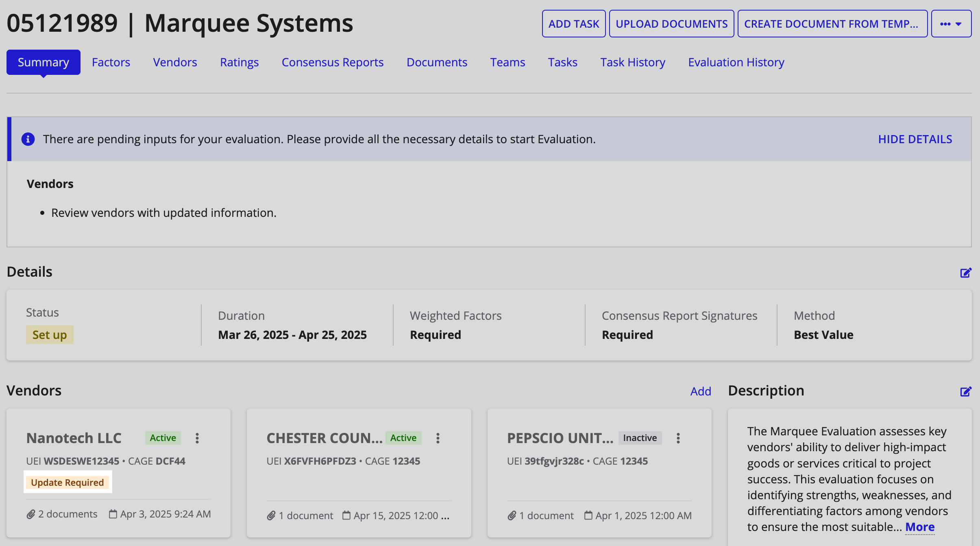This screenshot has width=980, height=546.
Task: Click the duration Mar 26, 2025 - Apr 25, 2025
Action: [292, 335]
